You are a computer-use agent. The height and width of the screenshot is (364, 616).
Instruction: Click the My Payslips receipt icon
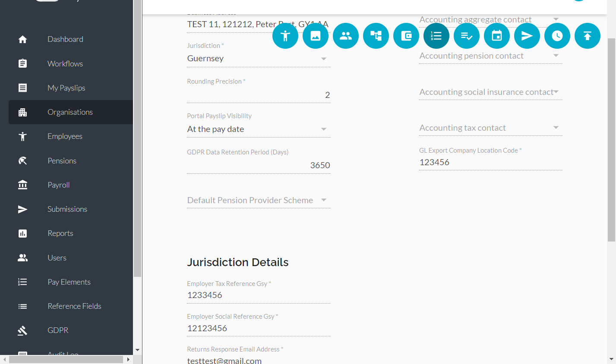click(x=23, y=88)
